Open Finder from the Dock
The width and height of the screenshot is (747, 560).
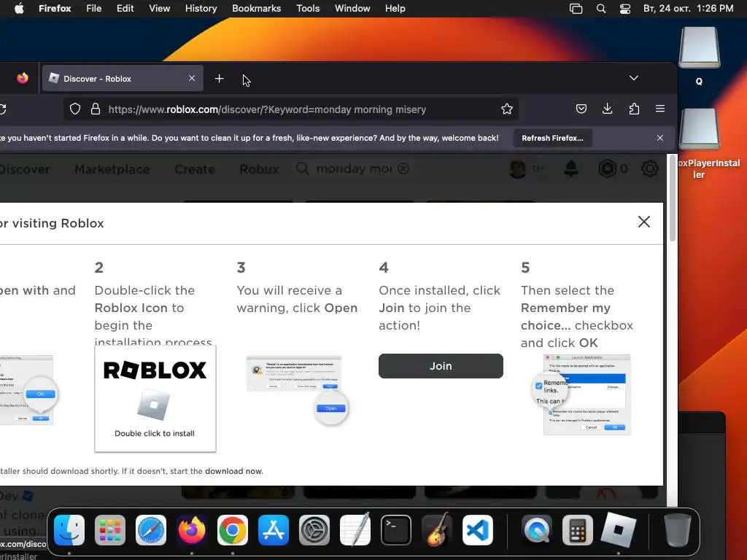[69, 530]
